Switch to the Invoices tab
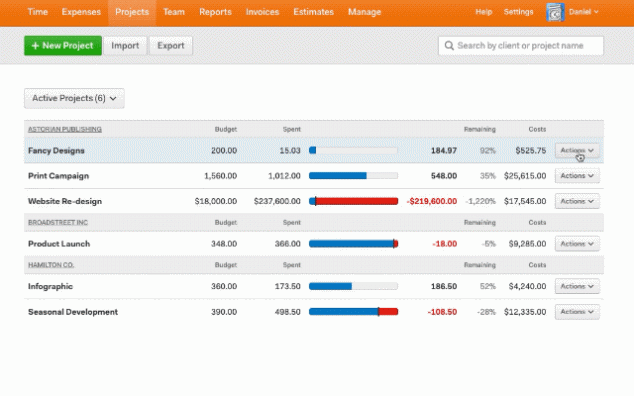 (x=262, y=12)
